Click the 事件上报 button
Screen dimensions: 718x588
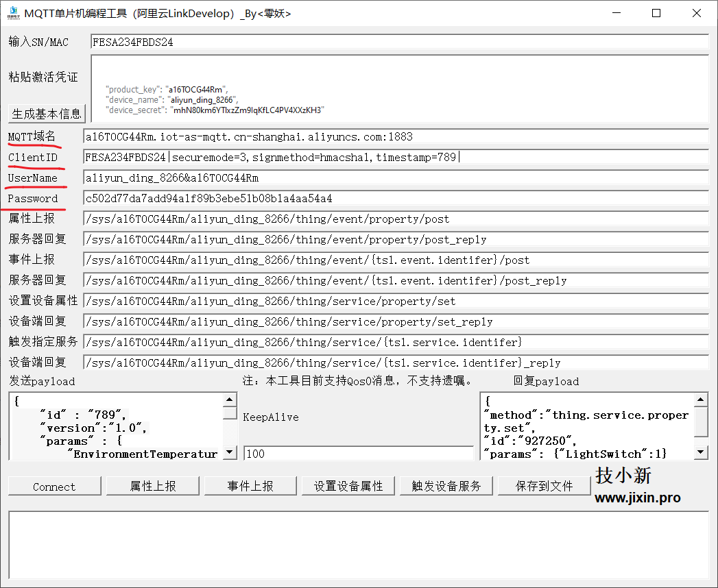coord(250,487)
